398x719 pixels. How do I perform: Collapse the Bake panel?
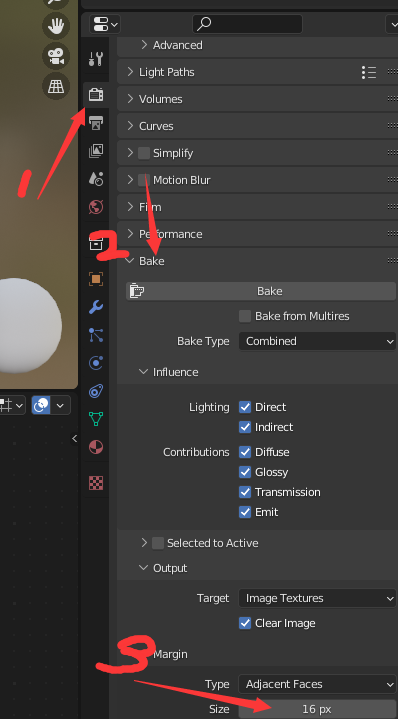tap(130, 261)
